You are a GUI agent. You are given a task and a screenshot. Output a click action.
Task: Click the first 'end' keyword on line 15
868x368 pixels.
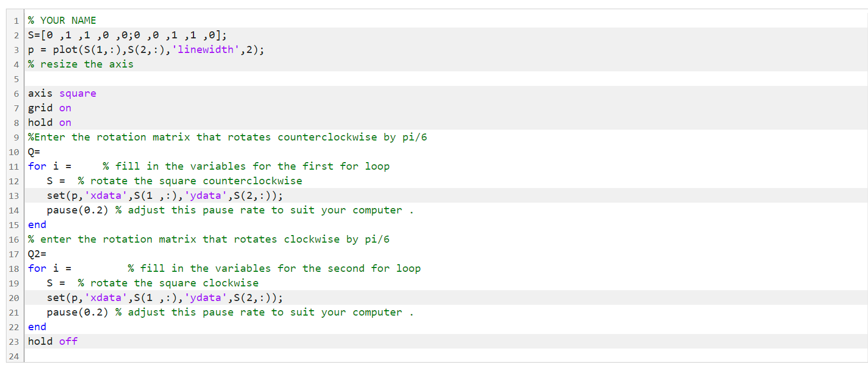pyautogui.click(x=37, y=225)
